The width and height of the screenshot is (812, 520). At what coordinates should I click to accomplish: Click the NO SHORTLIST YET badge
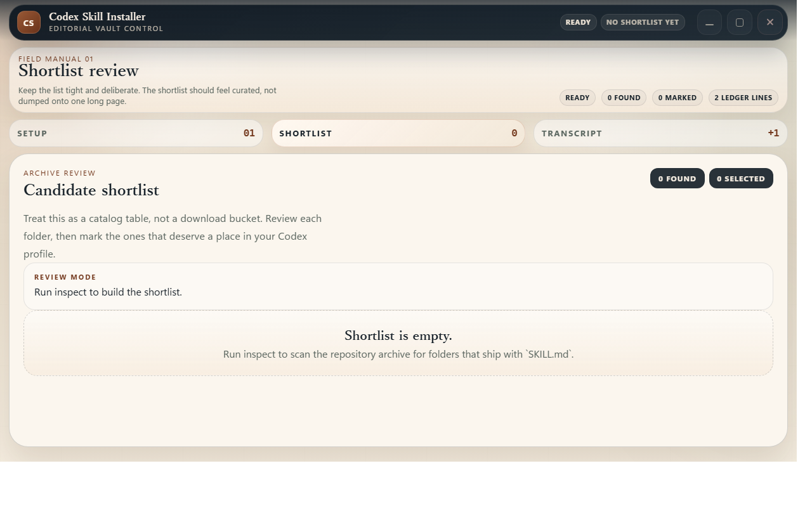click(643, 22)
